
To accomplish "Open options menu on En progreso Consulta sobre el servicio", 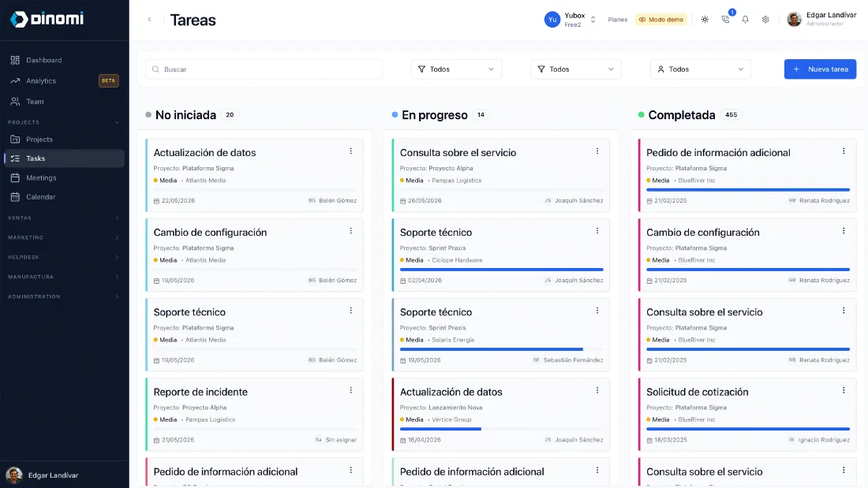I will click(597, 151).
